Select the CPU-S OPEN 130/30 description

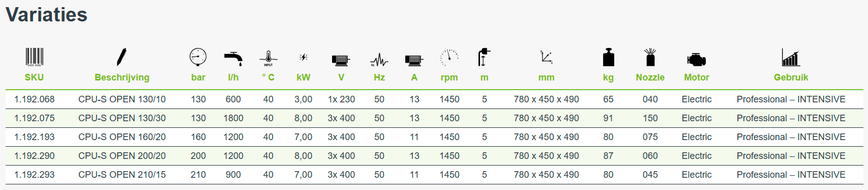(122, 118)
